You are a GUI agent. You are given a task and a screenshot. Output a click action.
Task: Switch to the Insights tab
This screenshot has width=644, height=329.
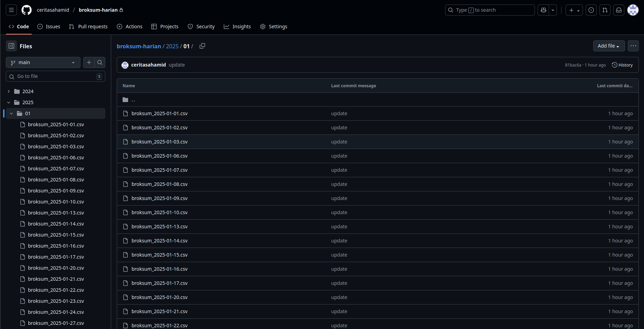237,27
